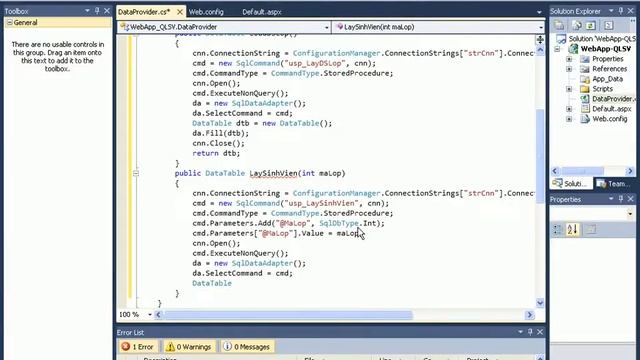
Task: Click the editor horizontal scroll left arrow
Action: click(158, 315)
